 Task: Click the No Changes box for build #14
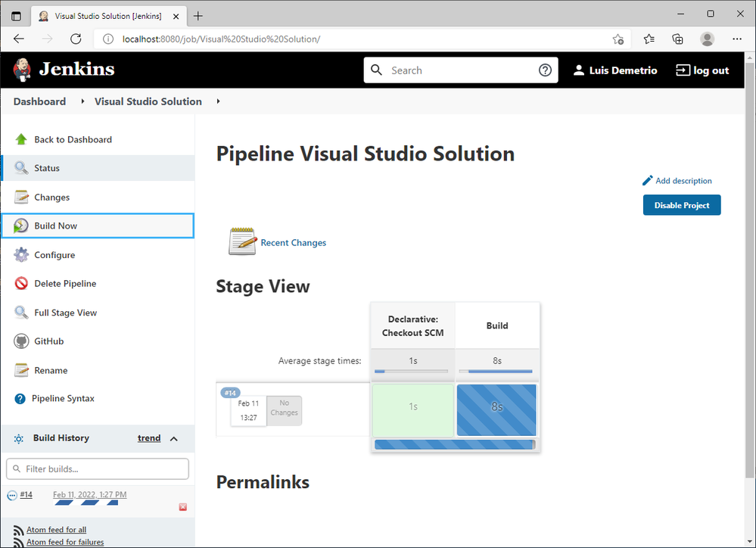point(284,410)
